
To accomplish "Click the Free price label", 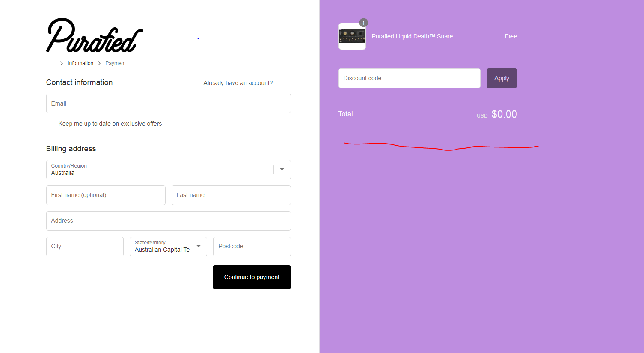I will pos(511,36).
